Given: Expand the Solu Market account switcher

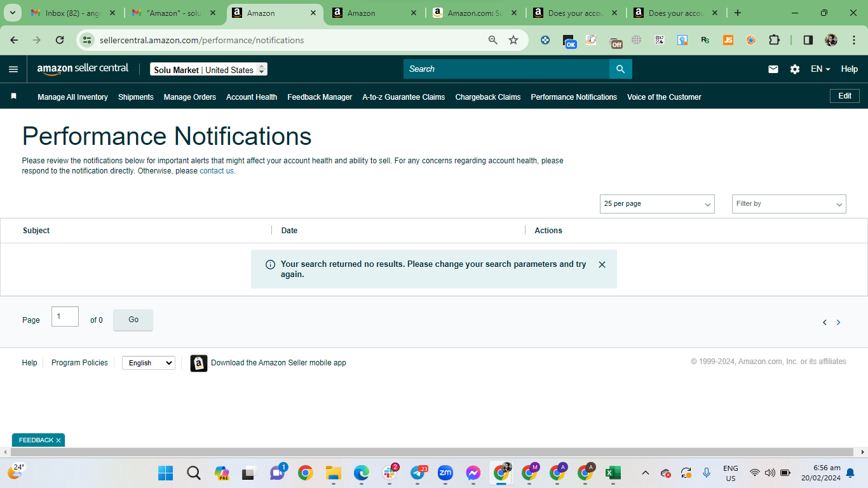Looking at the screenshot, I should point(208,69).
